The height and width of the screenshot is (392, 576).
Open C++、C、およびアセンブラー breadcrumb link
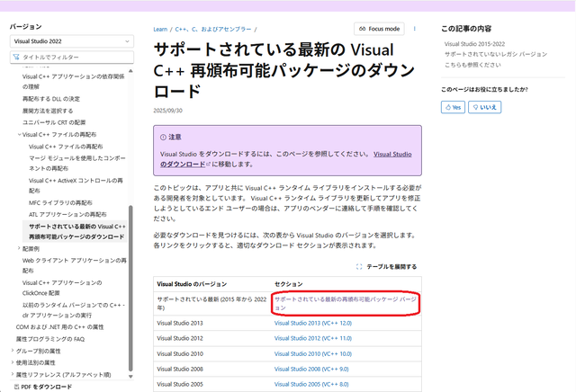213,30
